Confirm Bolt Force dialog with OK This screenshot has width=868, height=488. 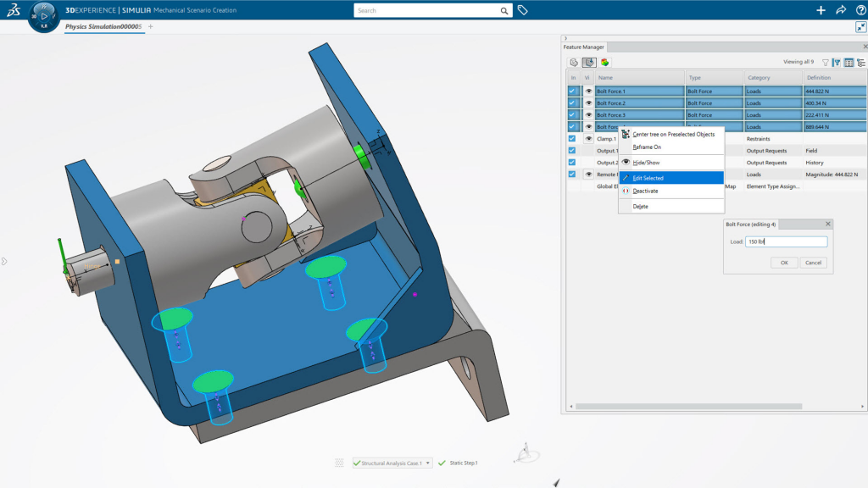click(784, 263)
